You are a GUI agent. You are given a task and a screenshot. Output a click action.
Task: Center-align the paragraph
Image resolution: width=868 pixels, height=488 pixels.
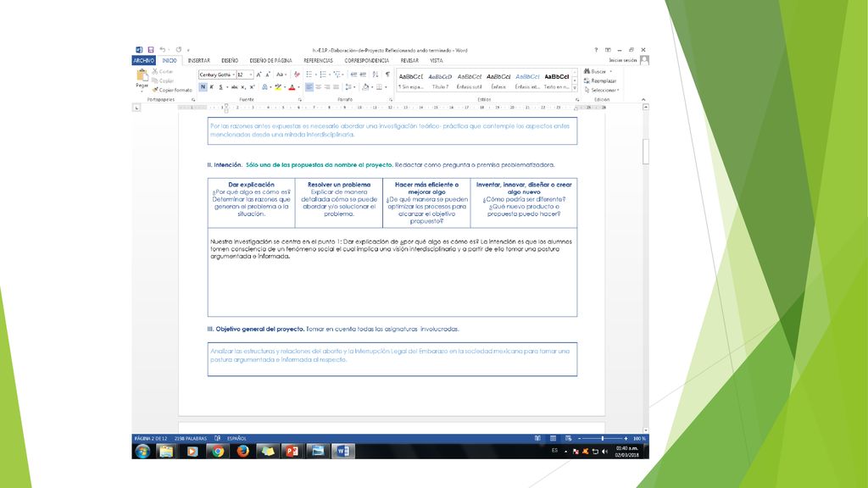[319, 87]
